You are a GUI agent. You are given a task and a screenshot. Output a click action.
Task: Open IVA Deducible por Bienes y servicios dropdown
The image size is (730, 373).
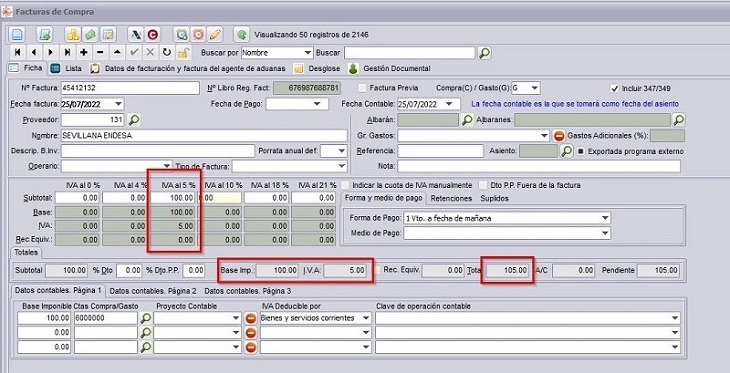tap(366, 319)
